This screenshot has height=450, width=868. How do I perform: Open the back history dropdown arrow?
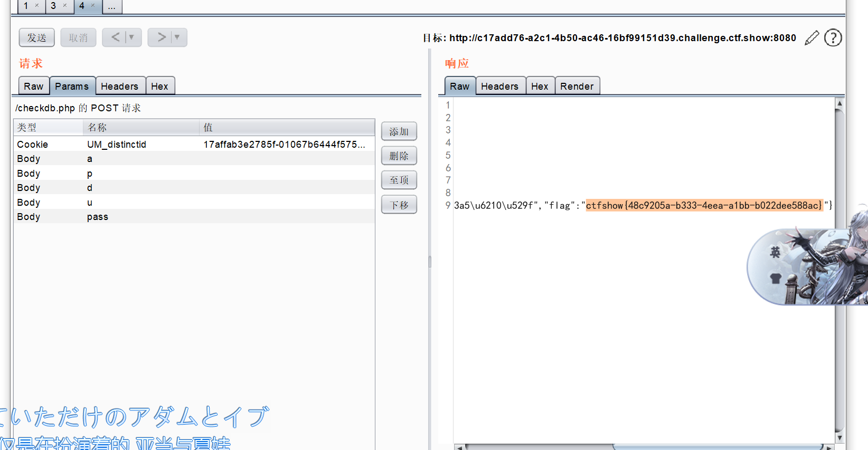pos(132,37)
